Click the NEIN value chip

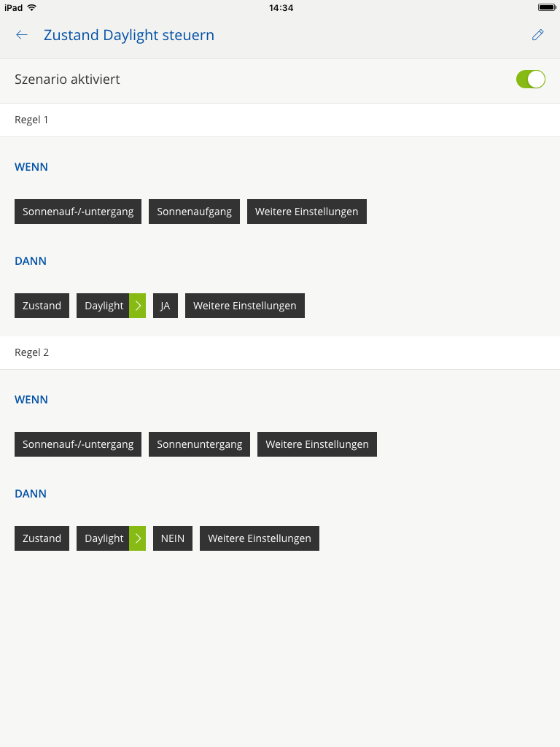pos(173,538)
